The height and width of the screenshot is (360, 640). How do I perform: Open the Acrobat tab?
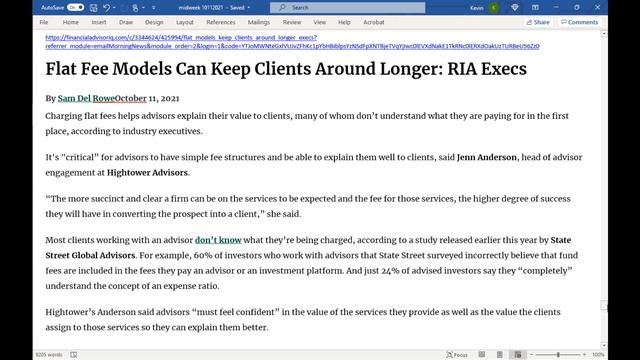tap(373, 22)
